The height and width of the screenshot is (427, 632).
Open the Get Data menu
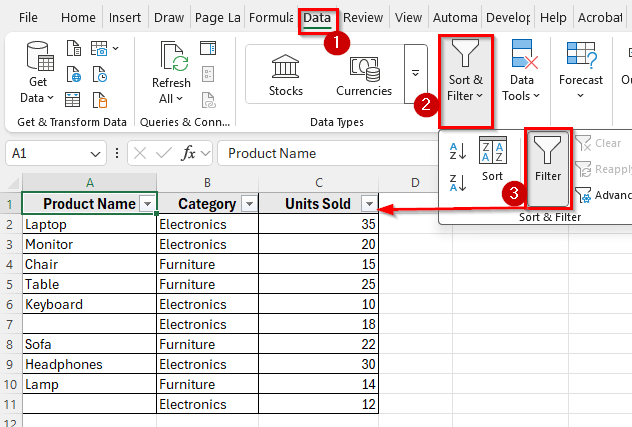[37, 73]
